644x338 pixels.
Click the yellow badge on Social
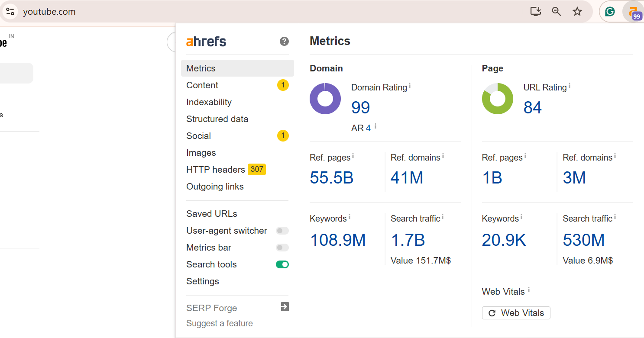[x=283, y=136]
